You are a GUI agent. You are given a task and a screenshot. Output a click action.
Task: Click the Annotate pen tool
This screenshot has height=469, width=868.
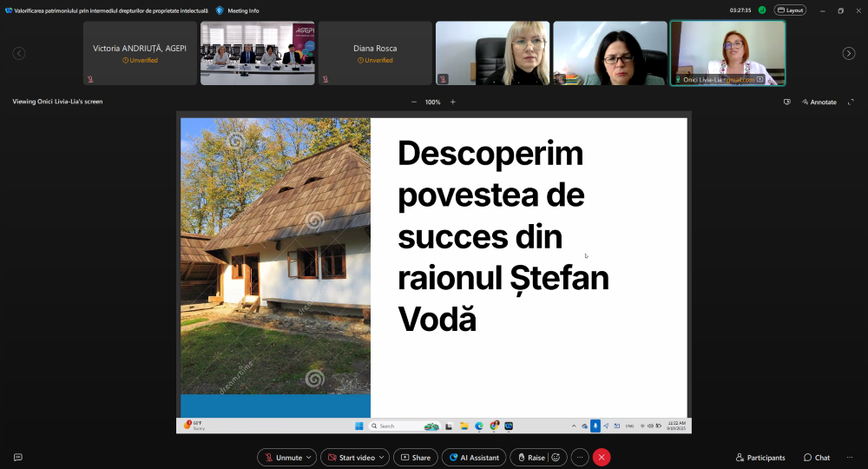click(x=819, y=102)
